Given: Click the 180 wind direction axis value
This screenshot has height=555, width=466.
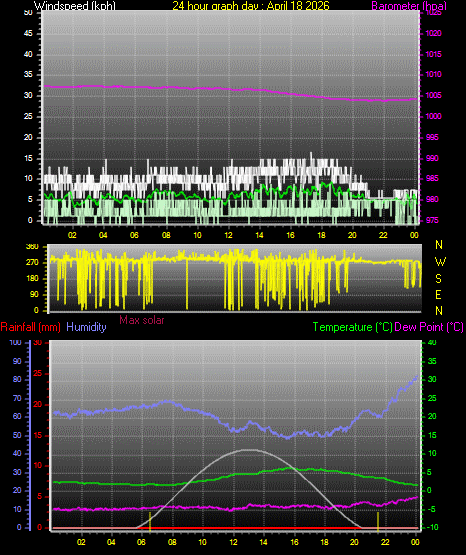Looking at the screenshot, I should coord(32,278).
